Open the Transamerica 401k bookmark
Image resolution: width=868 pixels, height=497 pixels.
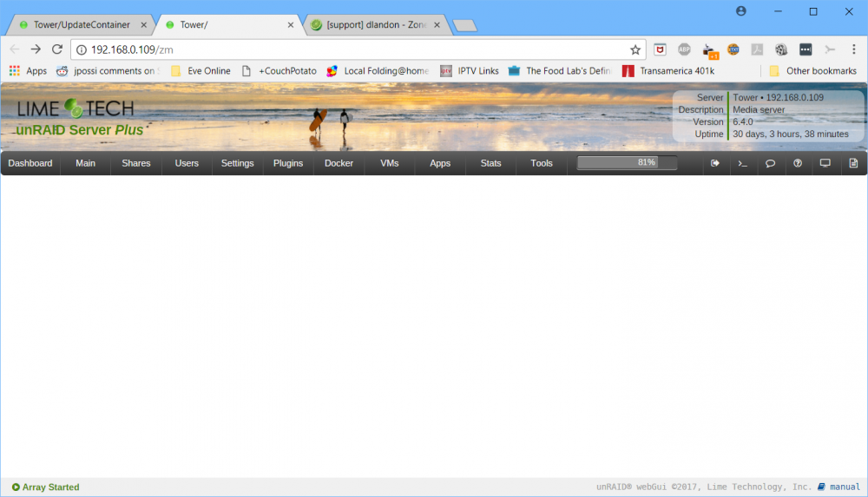pos(668,71)
